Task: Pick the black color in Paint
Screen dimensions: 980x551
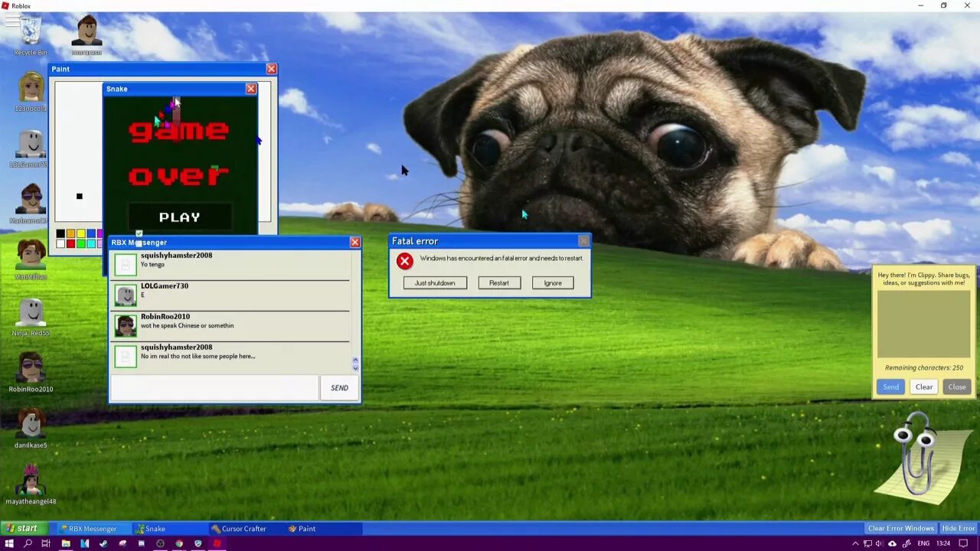Action: tap(60, 233)
